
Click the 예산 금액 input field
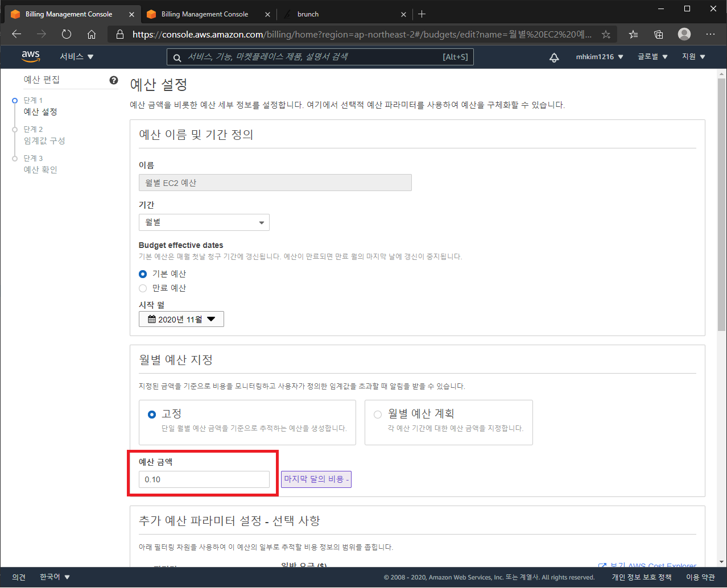204,479
